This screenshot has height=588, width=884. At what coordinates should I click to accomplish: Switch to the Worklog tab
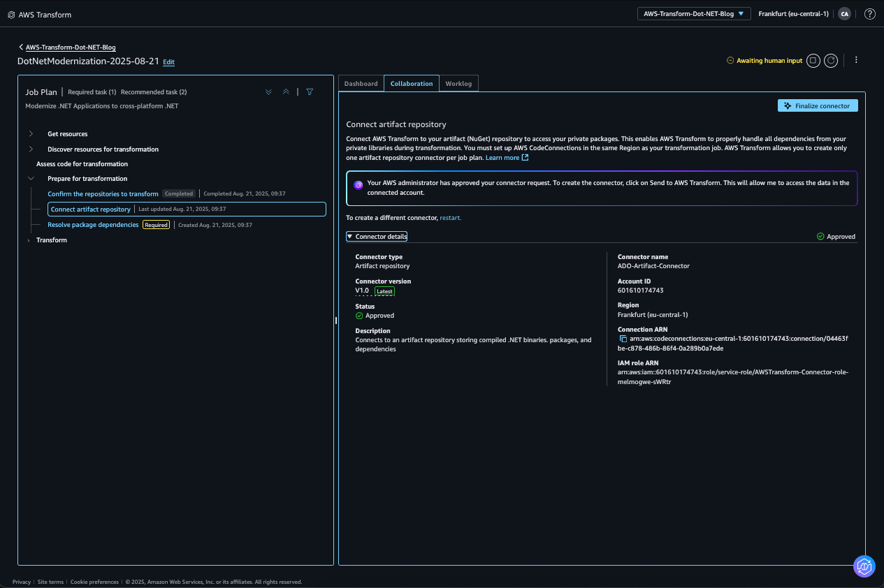tap(458, 83)
